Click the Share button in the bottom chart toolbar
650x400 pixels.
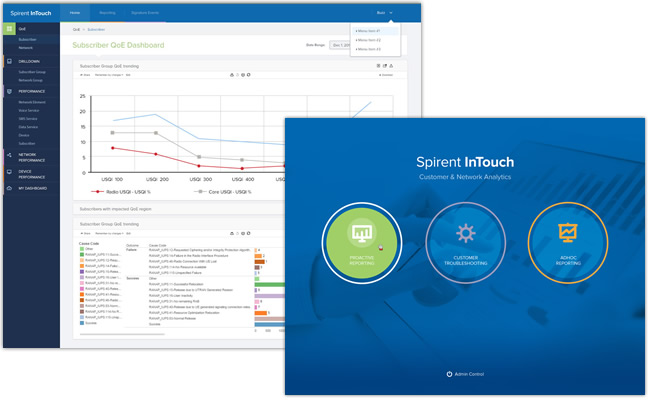coord(85,233)
